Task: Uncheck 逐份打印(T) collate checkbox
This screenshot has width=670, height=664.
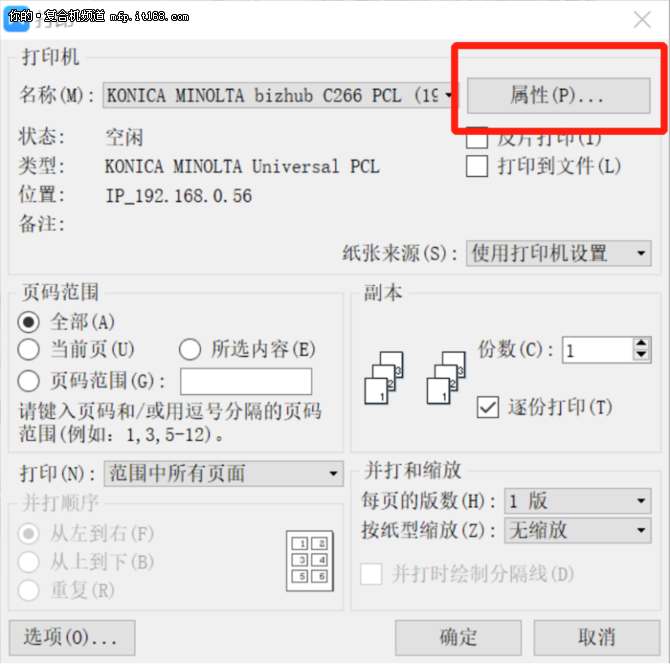Action: point(488,407)
